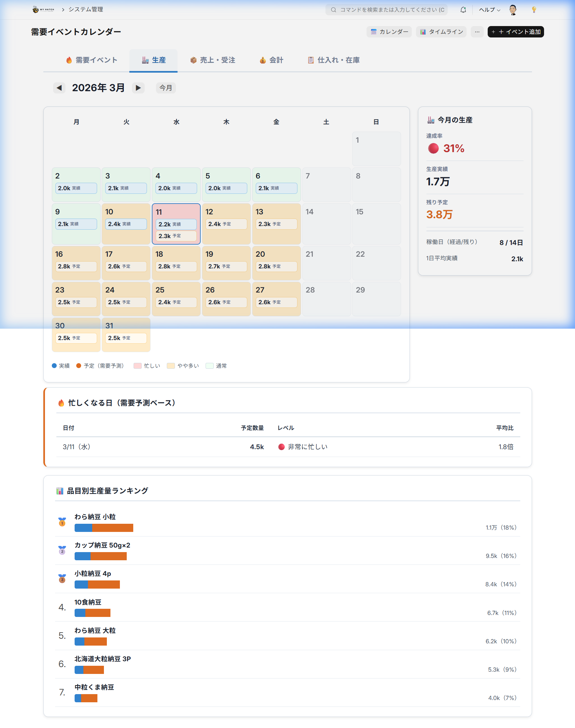Click the システム管理 breadcrumb link
This screenshot has height=728, width=575.
tap(86, 9)
